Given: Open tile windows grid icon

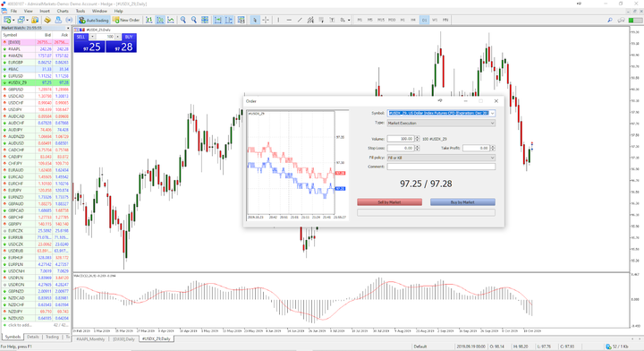Looking at the screenshot, I should 205,20.
